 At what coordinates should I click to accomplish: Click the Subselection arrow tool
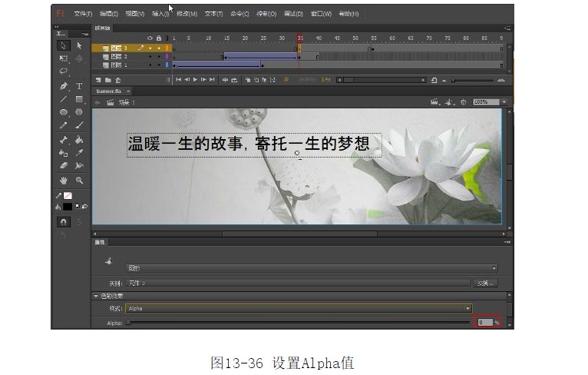pyautogui.click(x=79, y=46)
